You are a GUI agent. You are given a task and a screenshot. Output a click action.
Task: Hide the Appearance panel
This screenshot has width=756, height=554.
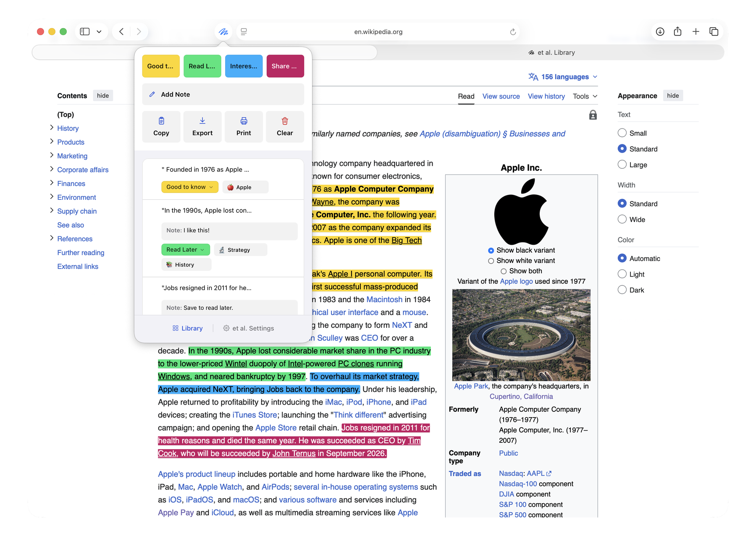(673, 96)
